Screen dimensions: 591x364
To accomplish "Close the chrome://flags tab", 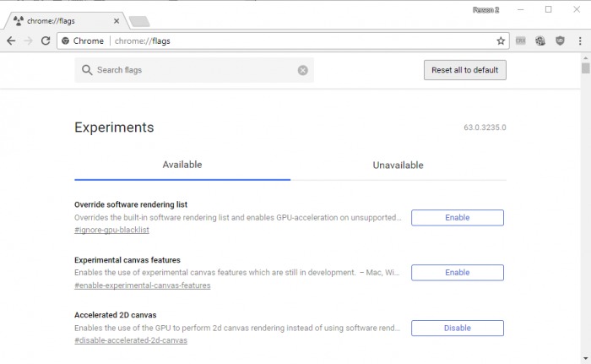I will point(117,21).
